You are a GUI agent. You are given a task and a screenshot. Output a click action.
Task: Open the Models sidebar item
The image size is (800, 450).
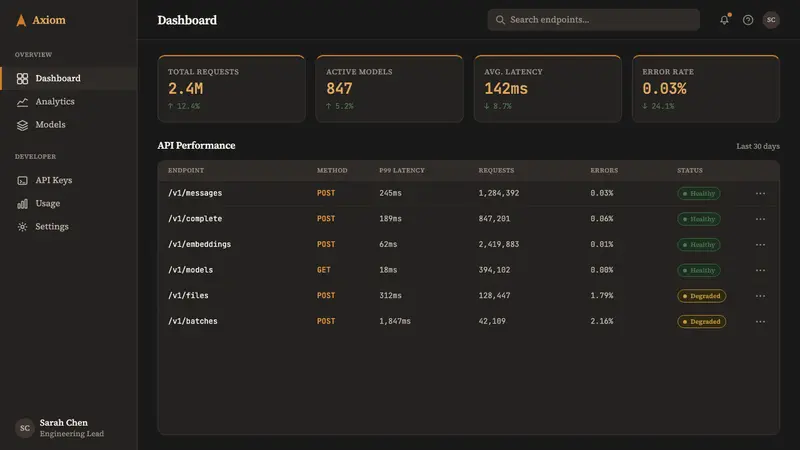tap(69, 124)
